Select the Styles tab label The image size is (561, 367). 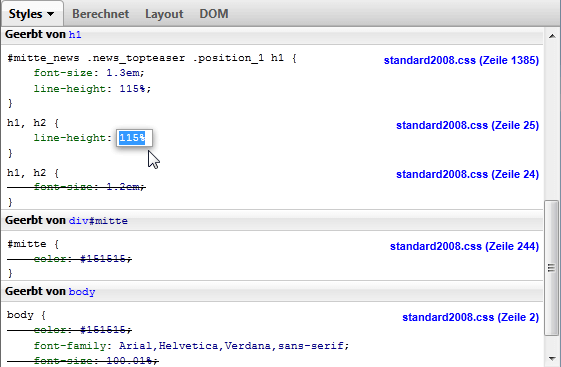pos(25,14)
